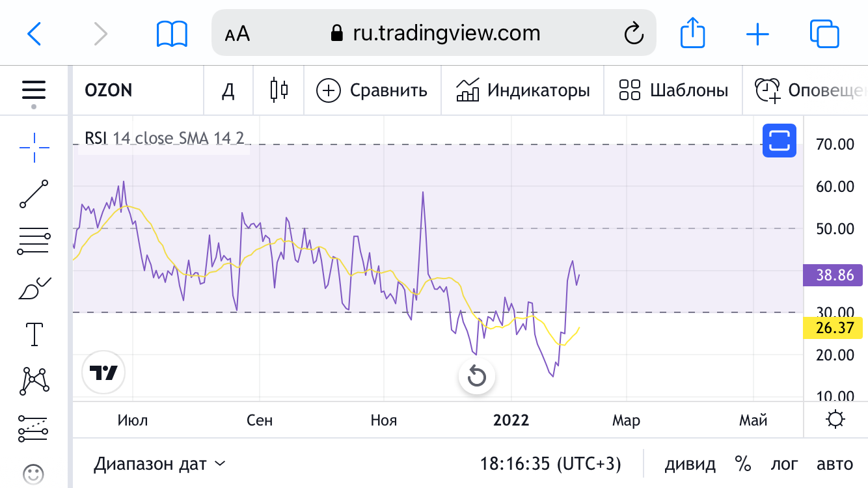Screen dimensions: 868x488
Task: Create an alert with the Оповещения button
Action: point(811,90)
